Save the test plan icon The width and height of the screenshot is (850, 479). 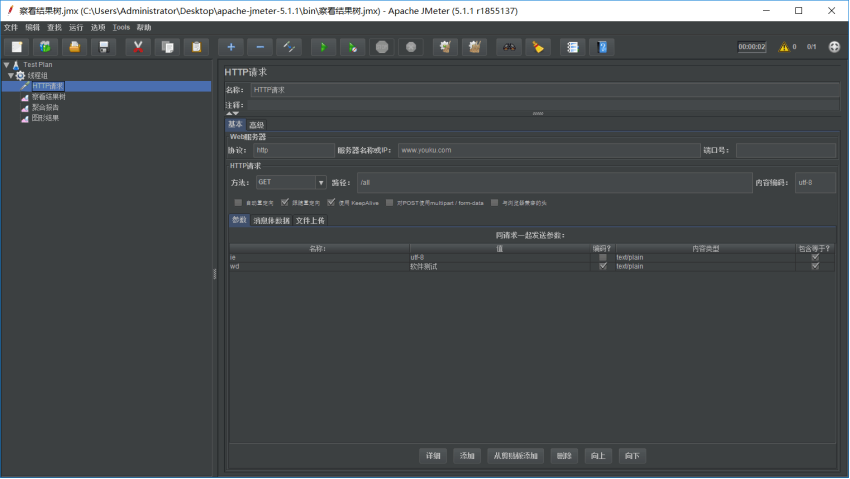click(104, 47)
